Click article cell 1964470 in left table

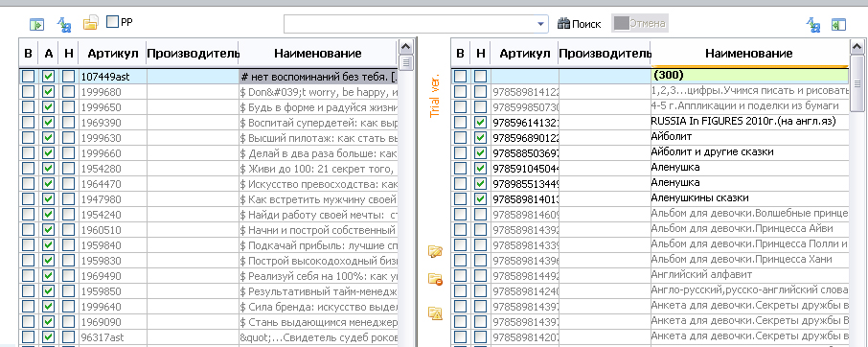pos(112,184)
